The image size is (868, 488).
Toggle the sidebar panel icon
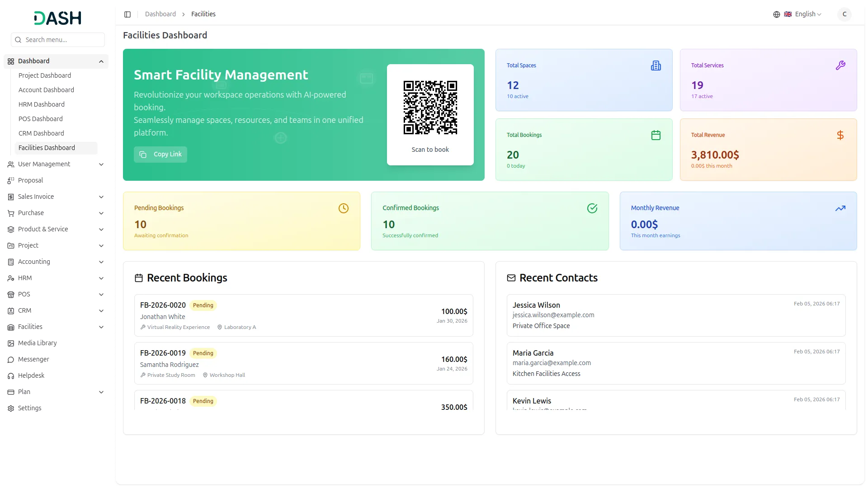coord(127,14)
